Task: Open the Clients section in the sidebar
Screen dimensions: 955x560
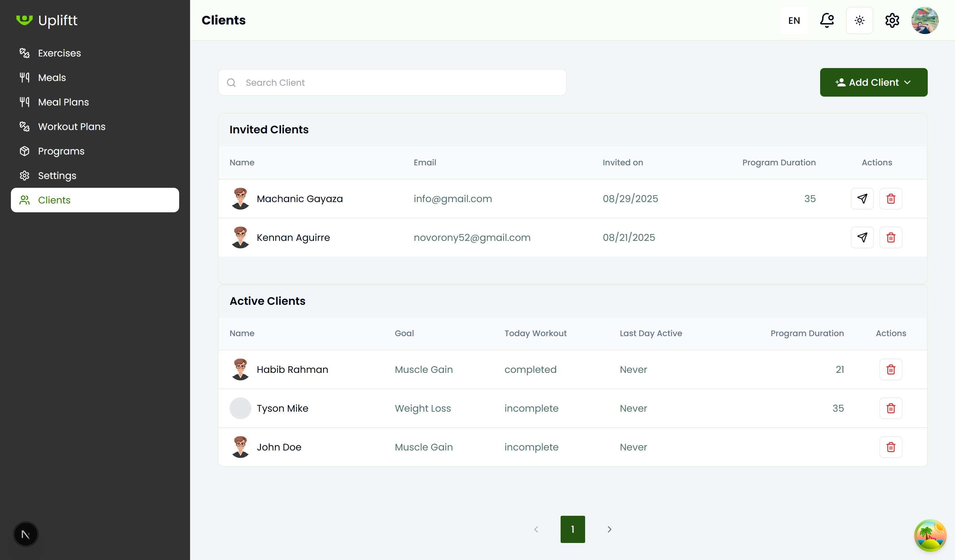Action: (54, 200)
